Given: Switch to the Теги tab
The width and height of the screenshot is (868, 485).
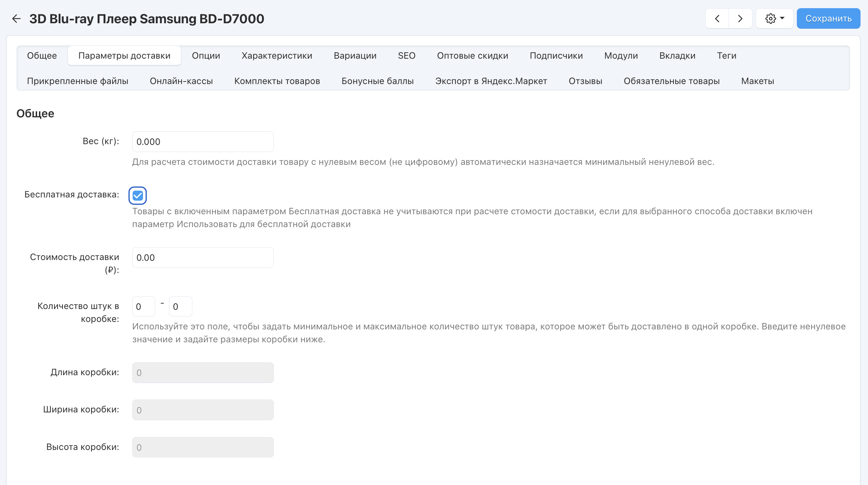Looking at the screenshot, I should click(726, 55).
